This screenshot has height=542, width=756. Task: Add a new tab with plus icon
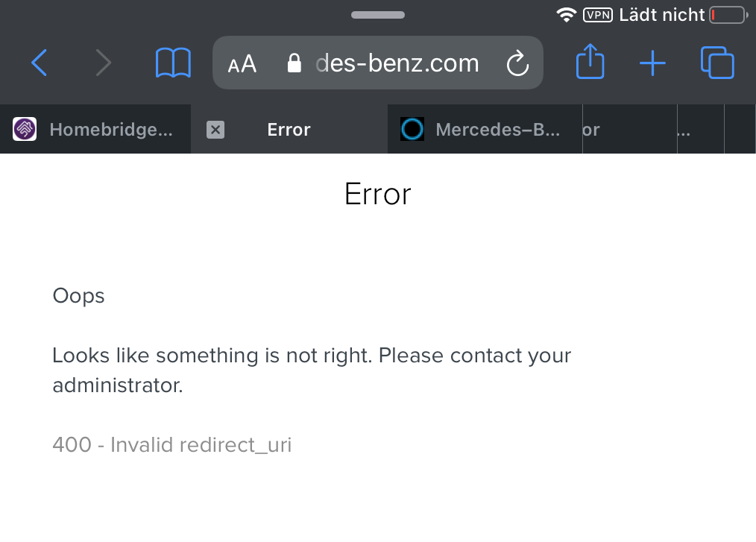(x=652, y=63)
